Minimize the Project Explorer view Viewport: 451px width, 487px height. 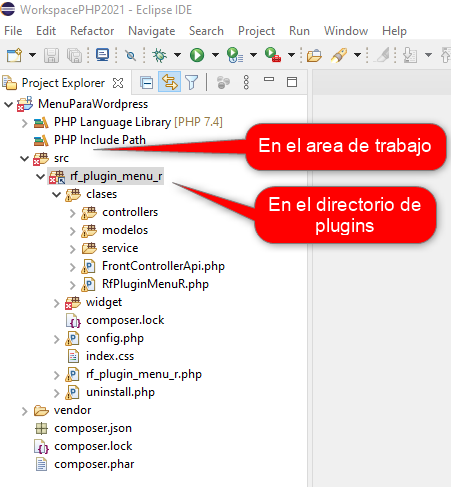pos(269,79)
